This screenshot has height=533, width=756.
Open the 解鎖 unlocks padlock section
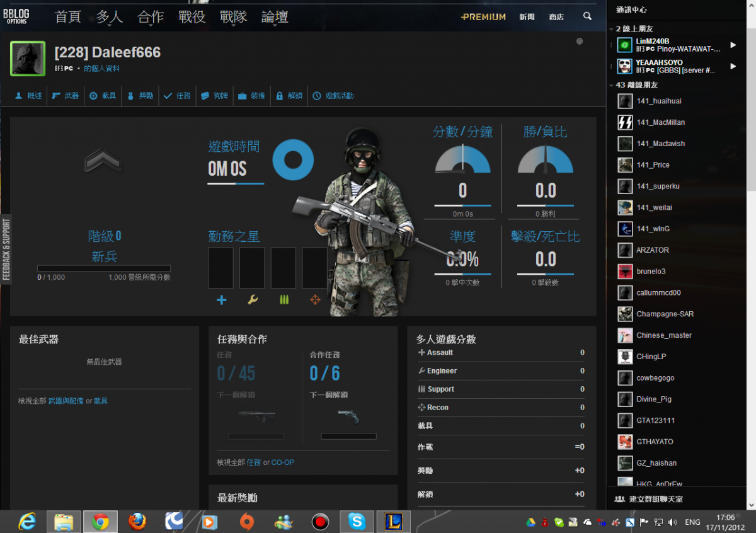(289, 96)
